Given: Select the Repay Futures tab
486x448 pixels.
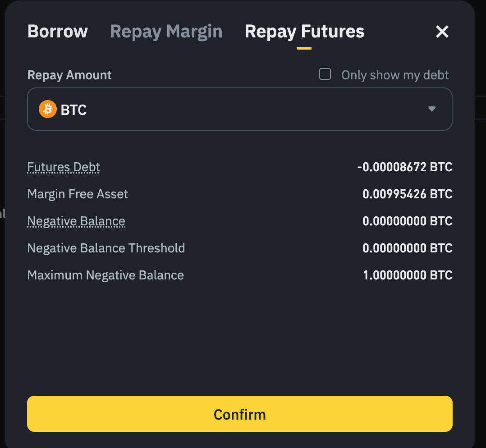Looking at the screenshot, I should 304,32.
